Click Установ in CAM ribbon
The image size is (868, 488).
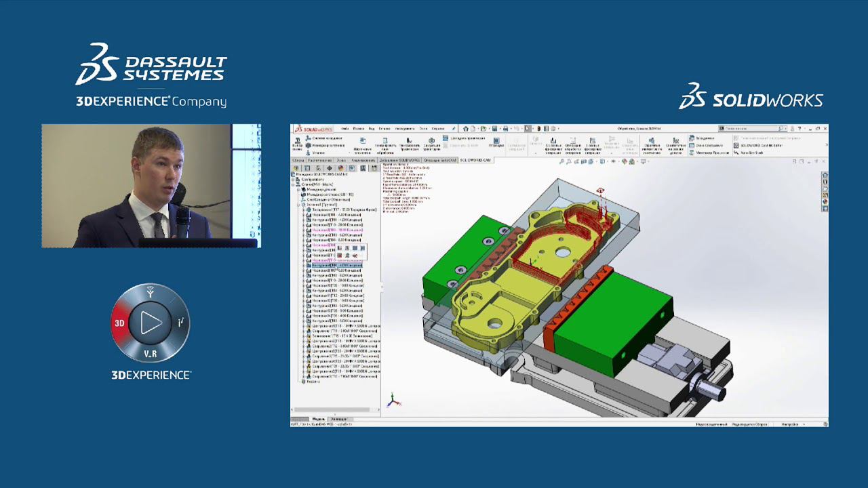316,152
